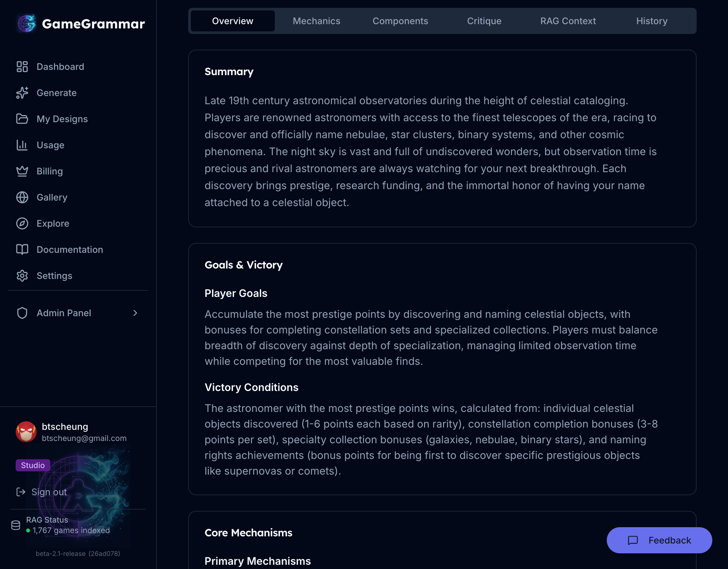
Task: Open the History tab
Action: pyautogui.click(x=652, y=21)
